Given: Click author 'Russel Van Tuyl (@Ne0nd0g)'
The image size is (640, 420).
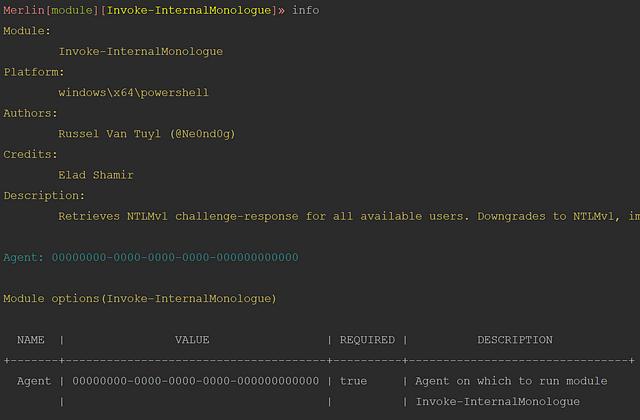Looking at the screenshot, I should pos(147,134).
